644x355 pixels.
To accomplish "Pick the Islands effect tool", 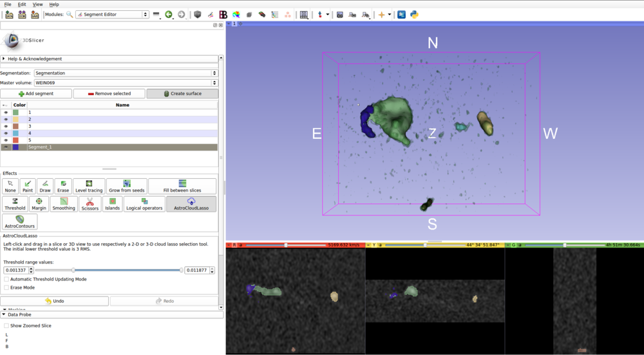I will [x=112, y=204].
